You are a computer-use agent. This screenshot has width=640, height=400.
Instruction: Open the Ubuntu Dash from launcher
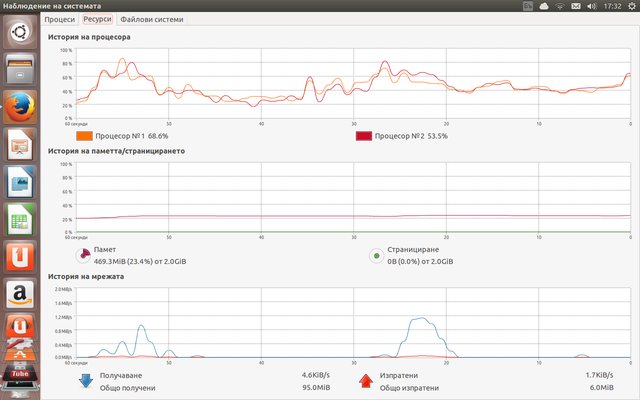[21, 33]
